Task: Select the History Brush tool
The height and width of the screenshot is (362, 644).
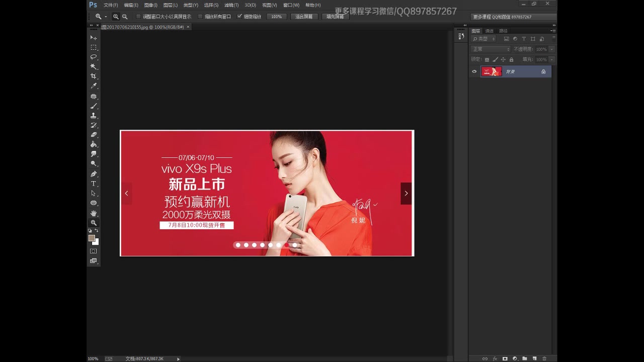Action: click(94, 125)
